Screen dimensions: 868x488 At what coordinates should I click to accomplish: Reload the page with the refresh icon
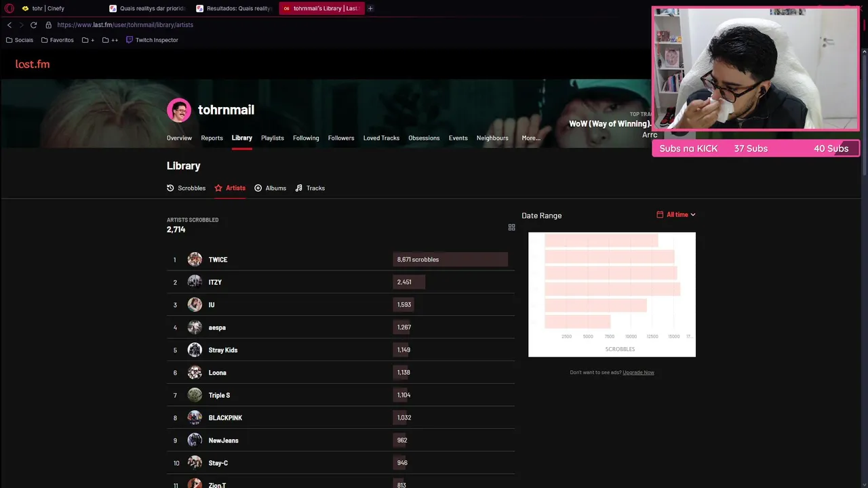(33, 25)
